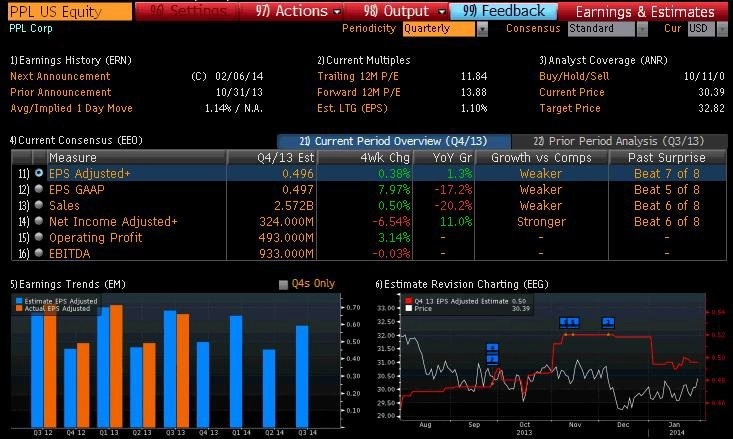The image size is (733, 439).
Task: Click the EBITDA row label
Action: pyautogui.click(x=69, y=253)
